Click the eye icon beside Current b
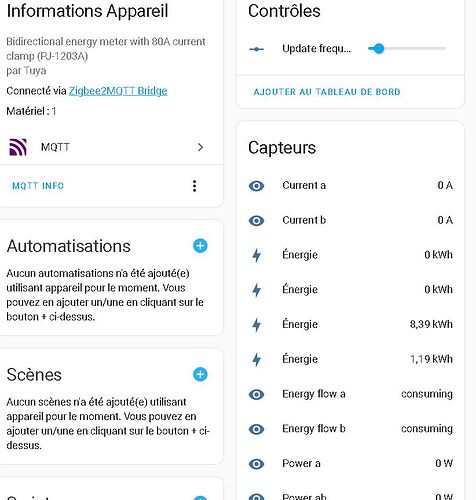The height and width of the screenshot is (500, 476). click(256, 220)
